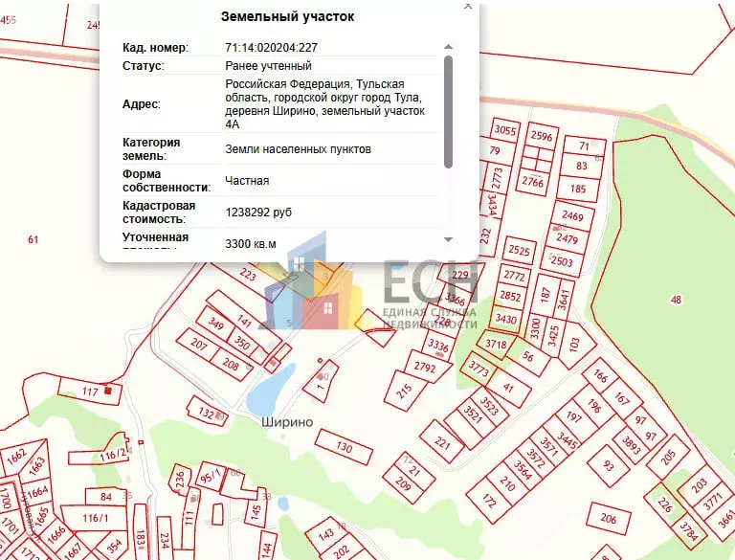Viewport: 735px width, 560px height.
Task: Select parcel 236 on the map
Action: tap(180, 480)
